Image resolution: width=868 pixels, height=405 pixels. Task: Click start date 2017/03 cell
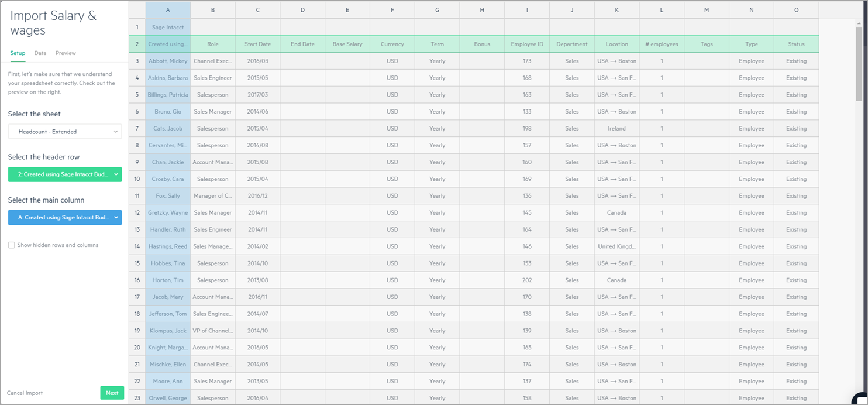258,95
